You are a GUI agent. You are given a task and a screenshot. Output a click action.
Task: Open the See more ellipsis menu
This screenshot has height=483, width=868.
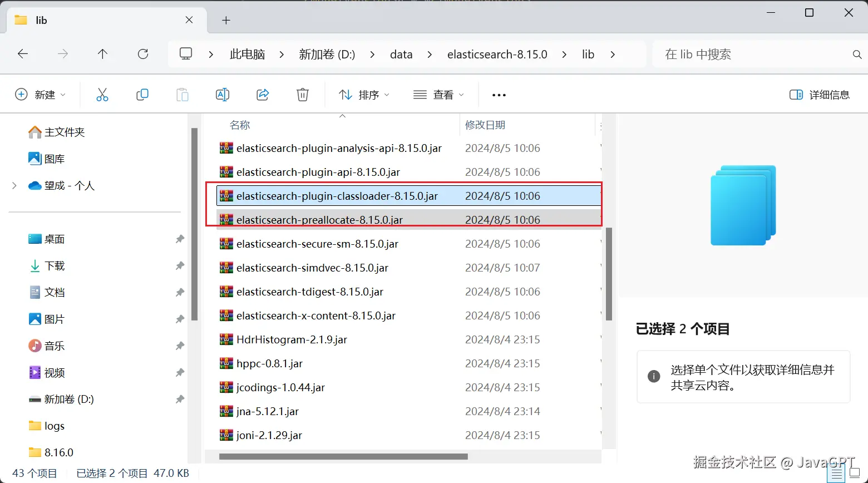point(499,95)
